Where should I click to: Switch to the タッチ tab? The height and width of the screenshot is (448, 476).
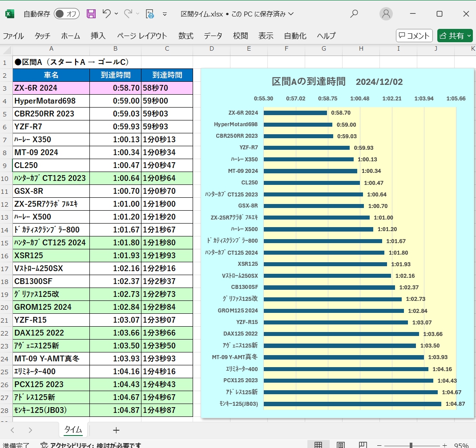[43, 36]
